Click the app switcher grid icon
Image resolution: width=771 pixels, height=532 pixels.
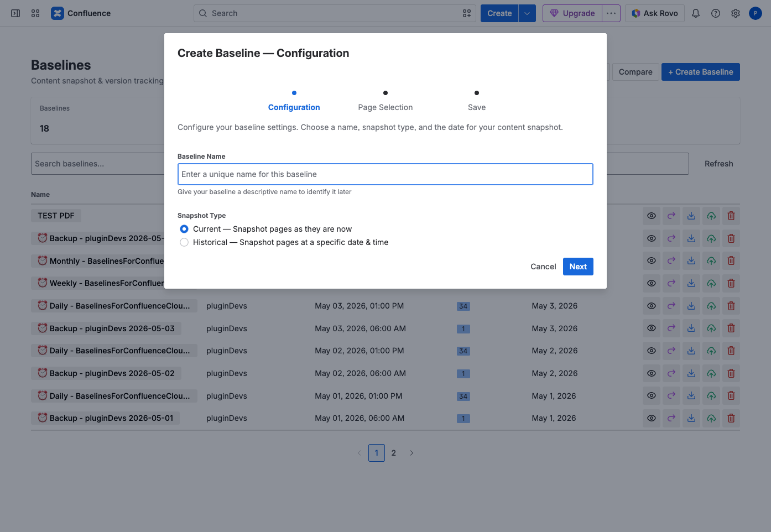(35, 13)
